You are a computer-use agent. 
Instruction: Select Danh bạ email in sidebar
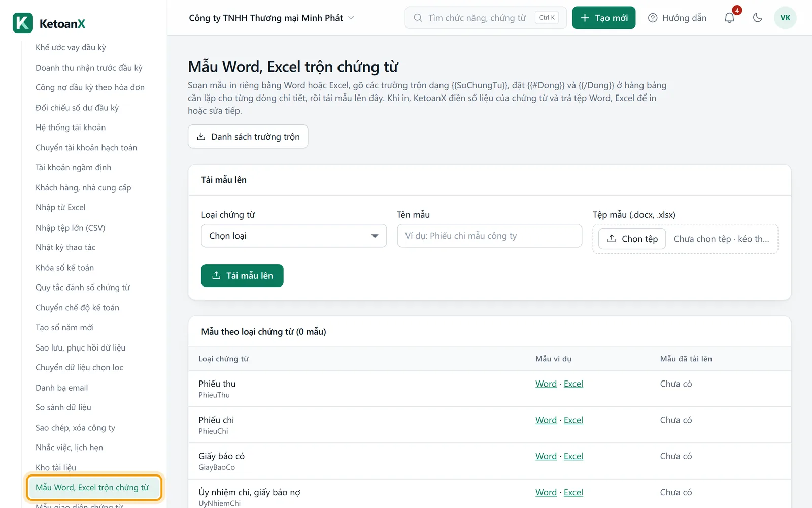(61, 387)
